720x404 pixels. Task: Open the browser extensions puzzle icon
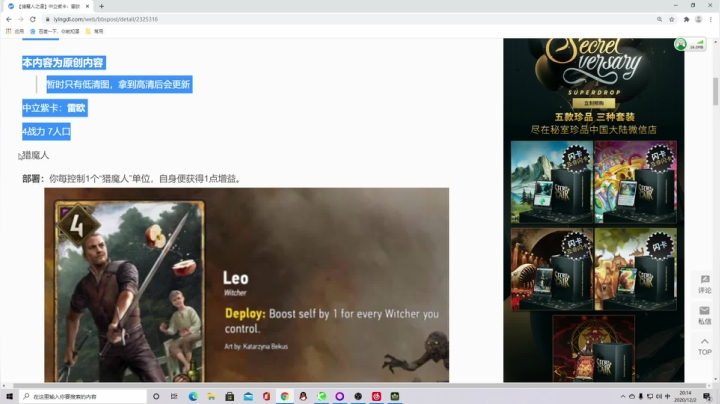click(x=686, y=19)
